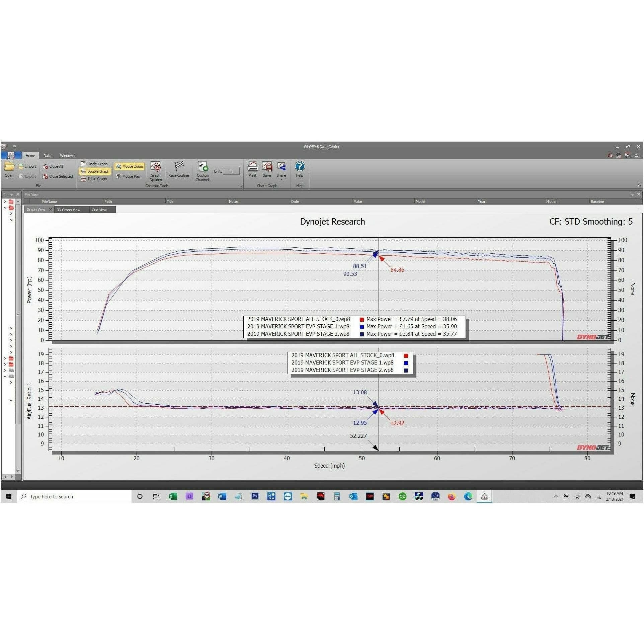Screen dimensions: 644x644
Task: Launch the RaceRoutine checkered flag tool
Action: tap(179, 166)
